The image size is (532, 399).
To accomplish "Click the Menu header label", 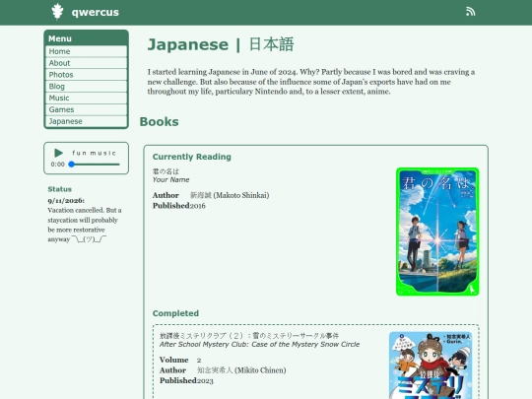I will tap(60, 38).
